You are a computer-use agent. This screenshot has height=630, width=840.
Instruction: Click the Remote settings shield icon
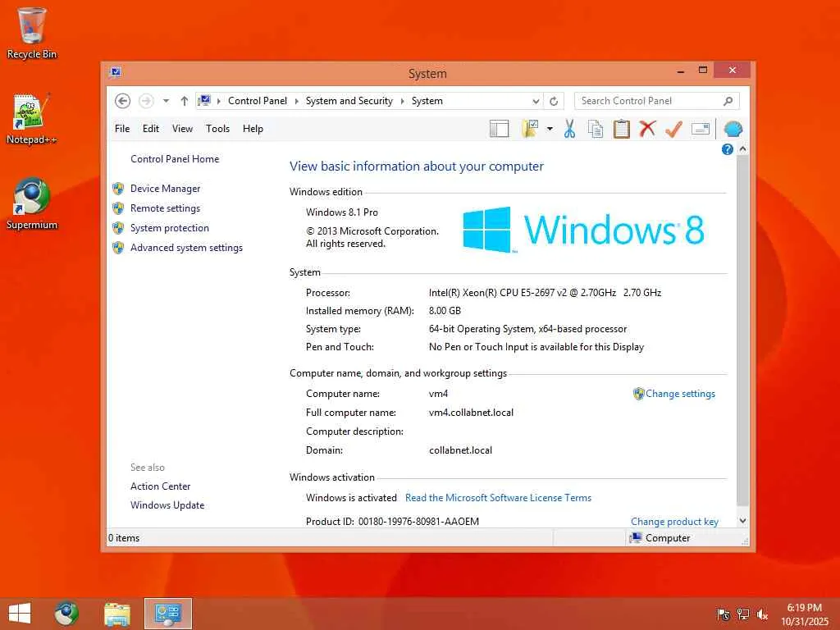pyautogui.click(x=118, y=208)
